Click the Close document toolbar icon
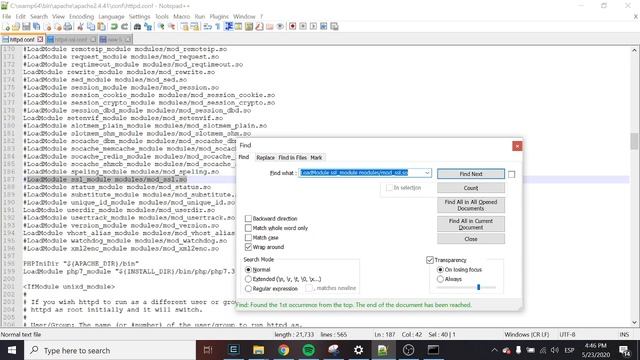The image size is (640, 360). tap(47, 27)
